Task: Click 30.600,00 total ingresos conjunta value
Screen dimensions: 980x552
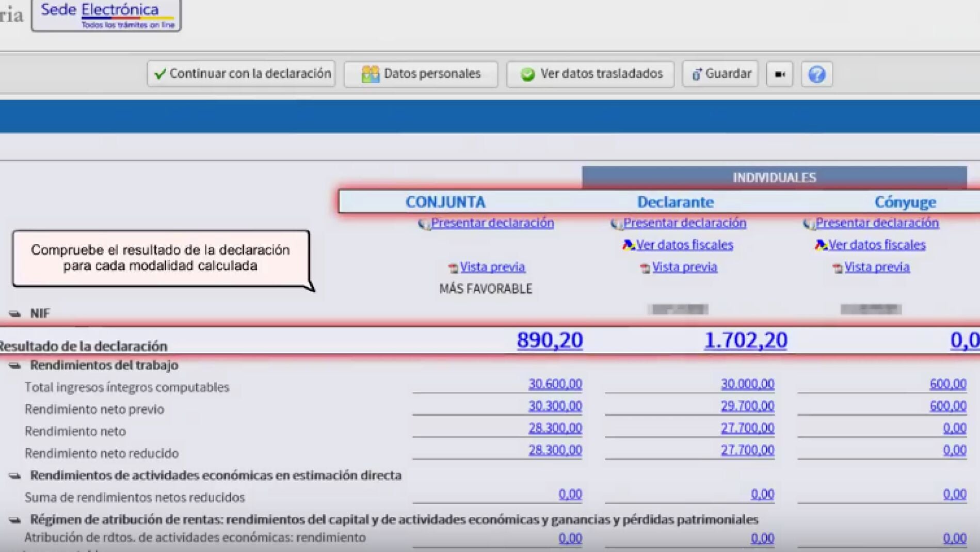Action: 555,384
